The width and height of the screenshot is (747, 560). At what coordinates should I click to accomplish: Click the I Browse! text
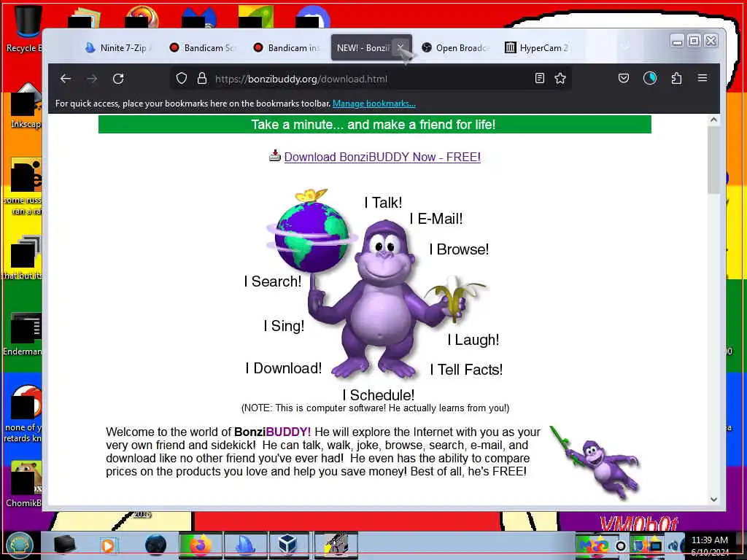click(x=460, y=249)
